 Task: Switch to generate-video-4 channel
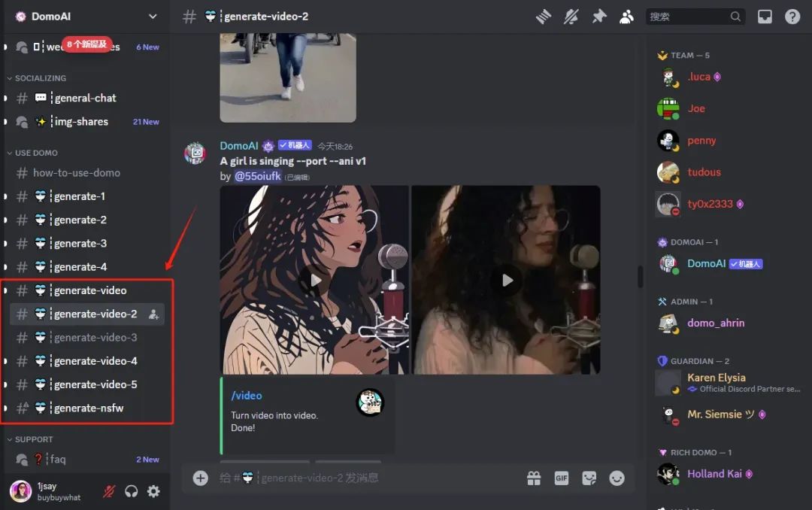(95, 361)
